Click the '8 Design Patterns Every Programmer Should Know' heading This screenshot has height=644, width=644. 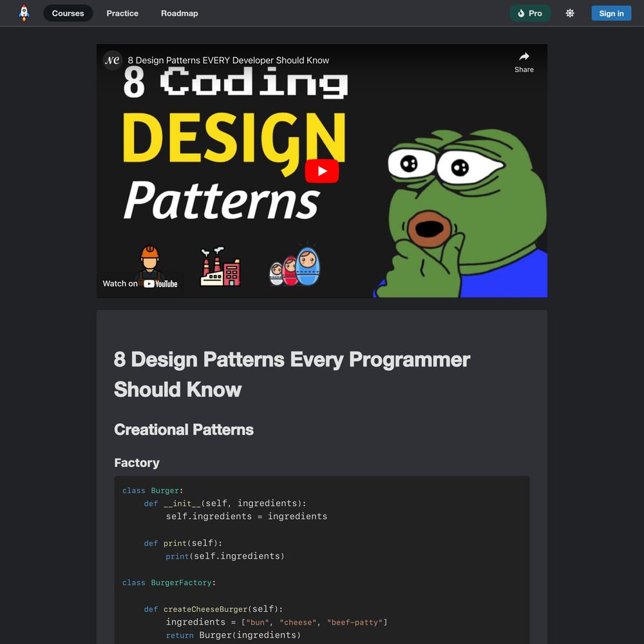292,374
